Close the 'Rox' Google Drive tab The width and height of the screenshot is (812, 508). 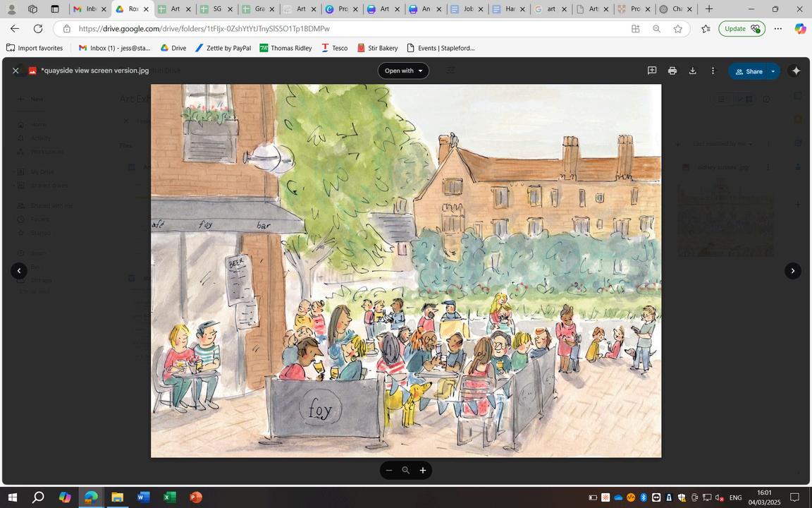click(x=146, y=8)
